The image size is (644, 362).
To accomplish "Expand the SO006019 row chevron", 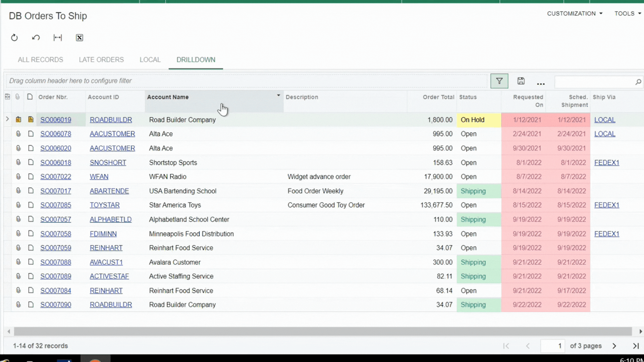I will tap(7, 119).
